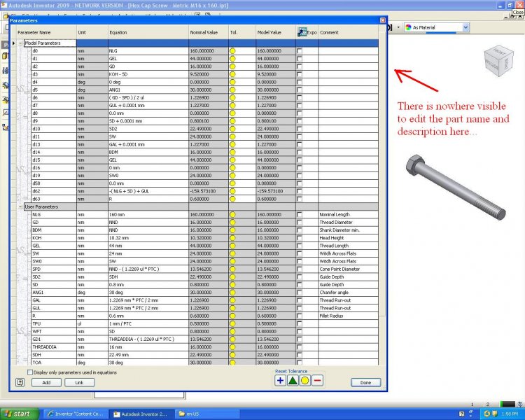Image resolution: width=525 pixels, height=420 pixels.
Task: Click the yellow circle Reset Tolerance icon
Action: point(305,381)
